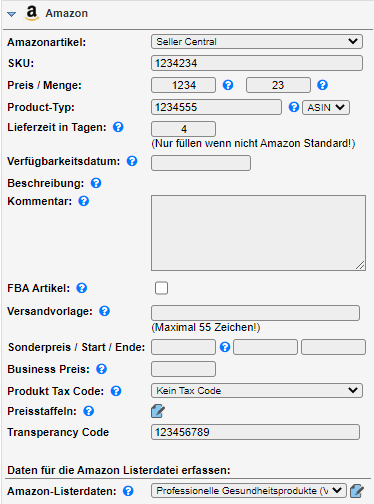This screenshot has width=374, height=504.
Task: Open Amazon-Listerdaten Professionelle Gesundheitsprodukte dropdown
Action: point(249,491)
